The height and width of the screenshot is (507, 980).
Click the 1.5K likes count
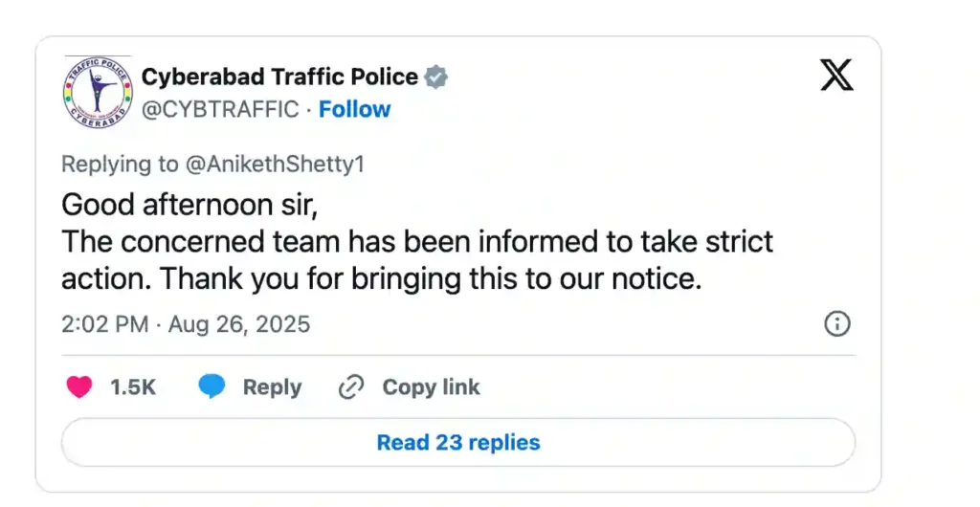point(133,387)
